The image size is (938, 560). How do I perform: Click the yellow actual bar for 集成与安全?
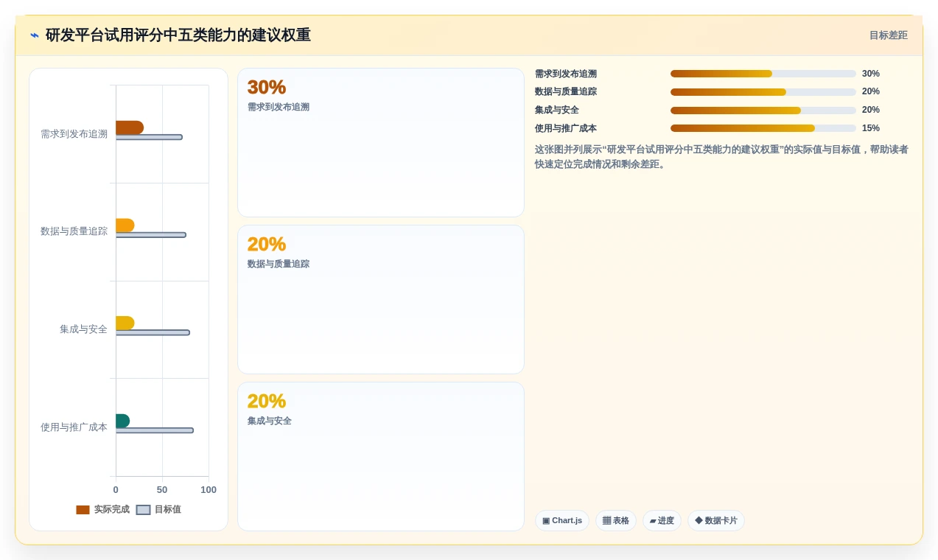coord(125,323)
